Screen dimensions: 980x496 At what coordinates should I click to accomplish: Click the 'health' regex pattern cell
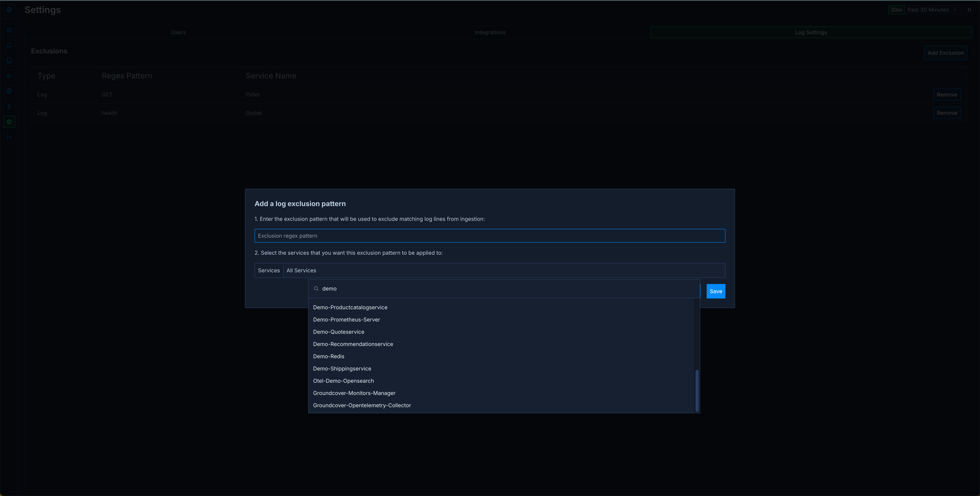pos(109,113)
